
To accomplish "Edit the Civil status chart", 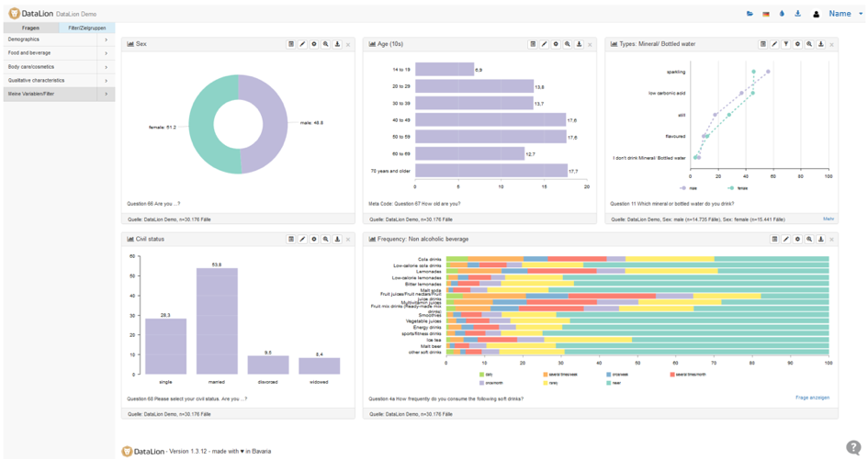I will (x=302, y=240).
